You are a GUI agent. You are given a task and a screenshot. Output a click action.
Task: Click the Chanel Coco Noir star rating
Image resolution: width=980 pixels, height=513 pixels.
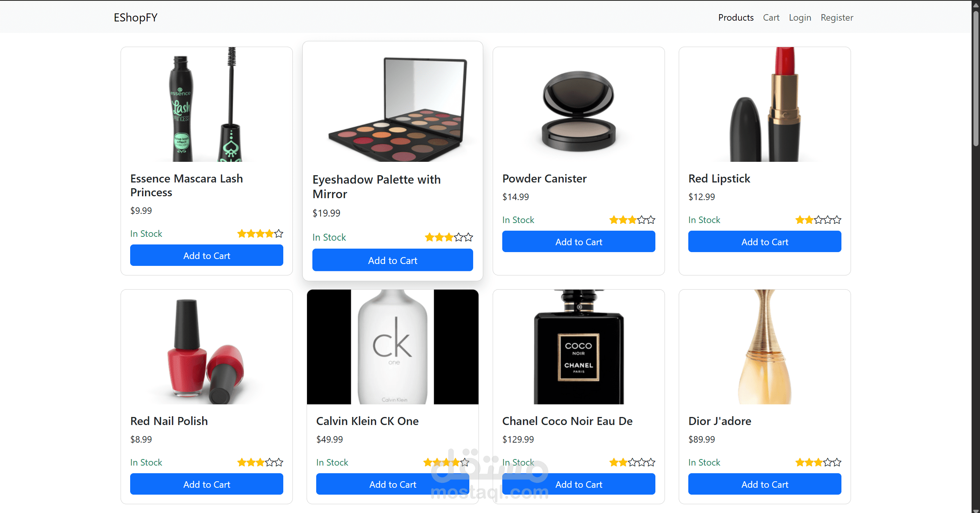click(x=632, y=462)
